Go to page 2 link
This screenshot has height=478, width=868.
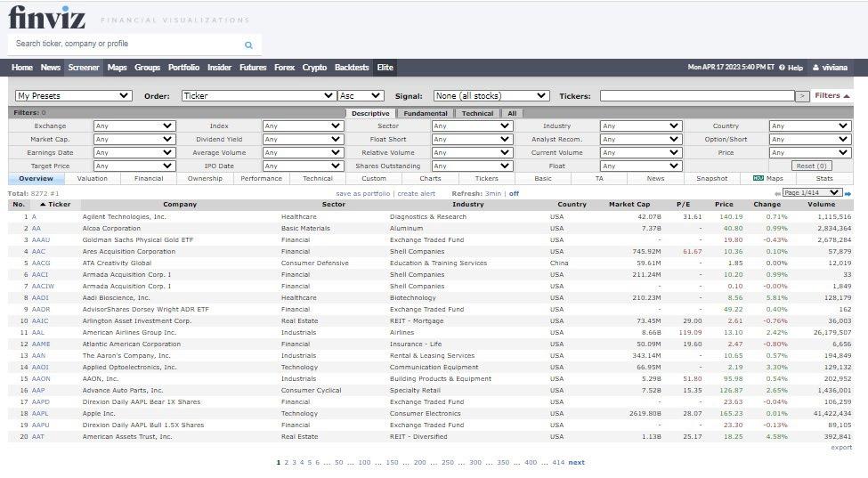286,463
